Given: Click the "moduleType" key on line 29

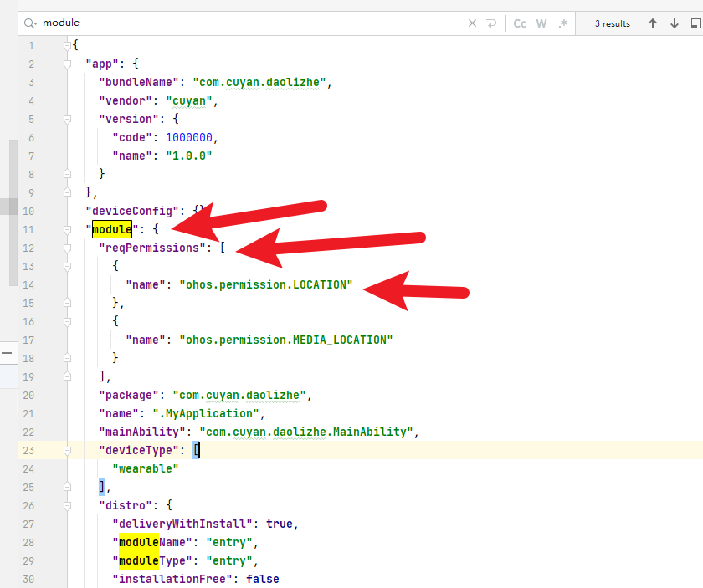Looking at the screenshot, I should 152,560.
